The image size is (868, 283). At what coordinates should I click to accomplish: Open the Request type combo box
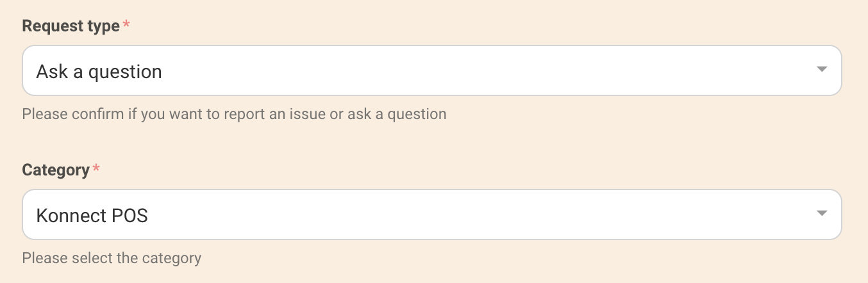point(431,70)
